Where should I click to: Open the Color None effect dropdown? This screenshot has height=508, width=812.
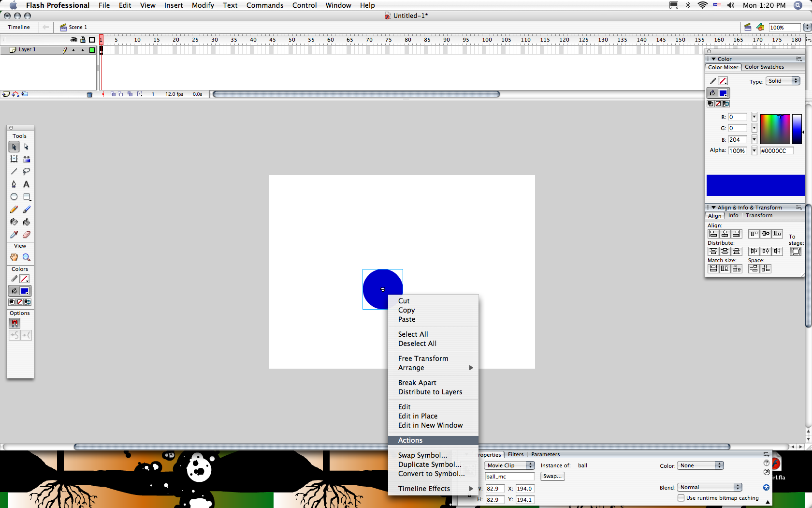pyautogui.click(x=700, y=465)
